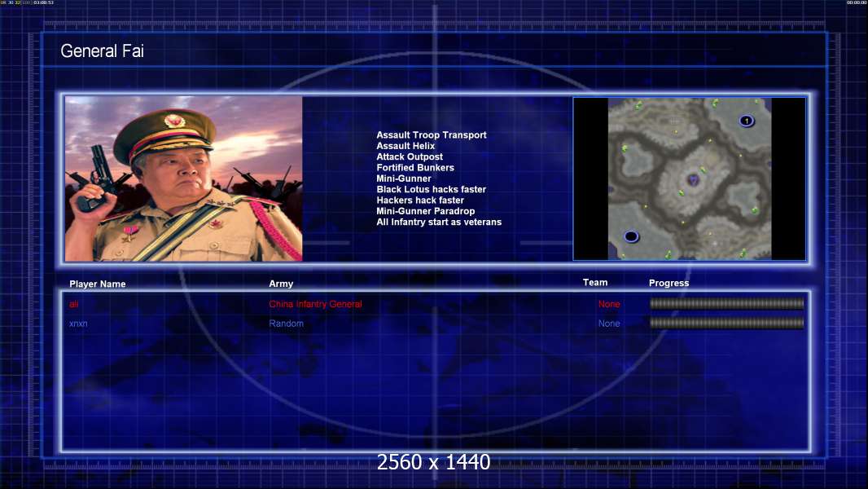
Task: Click 'Mini-Gunner' ability text
Action: click(x=404, y=178)
